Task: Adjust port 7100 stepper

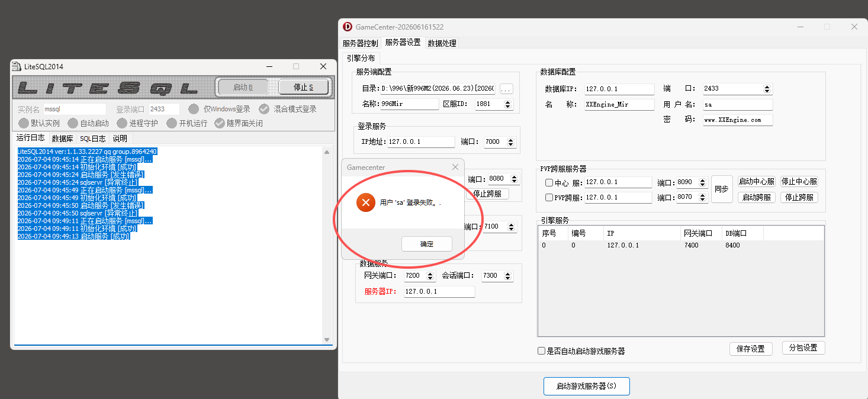Action: 512,227
